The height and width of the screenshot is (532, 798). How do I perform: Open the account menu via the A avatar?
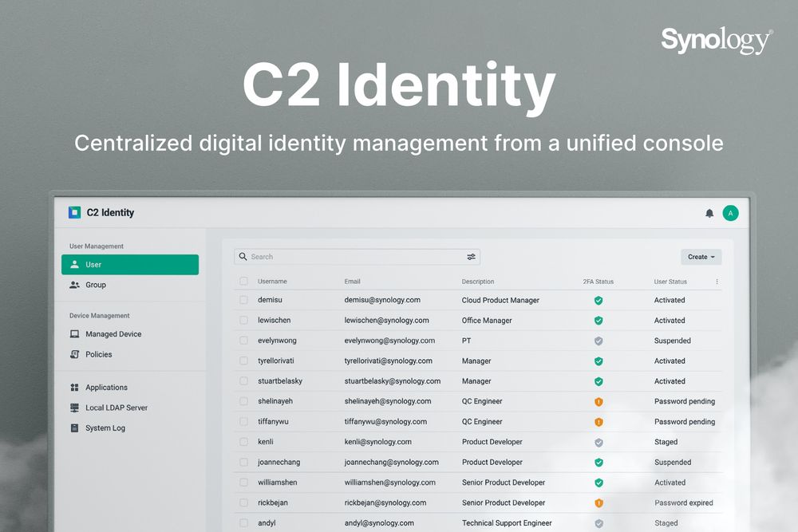pos(731,213)
